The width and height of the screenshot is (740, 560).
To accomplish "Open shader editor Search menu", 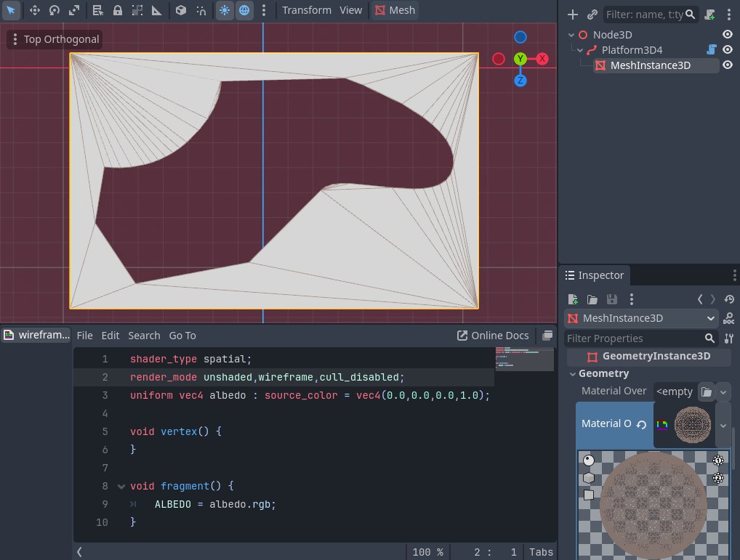I will tap(144, 336).
